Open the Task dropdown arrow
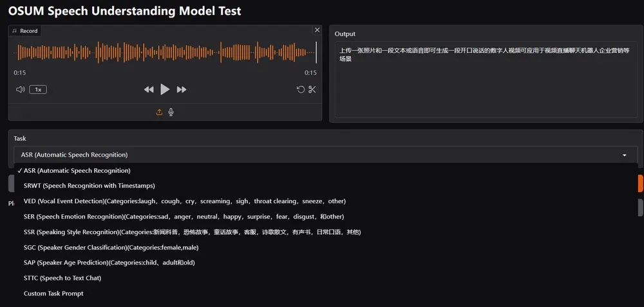644x307 pixels. pos(624,155)
